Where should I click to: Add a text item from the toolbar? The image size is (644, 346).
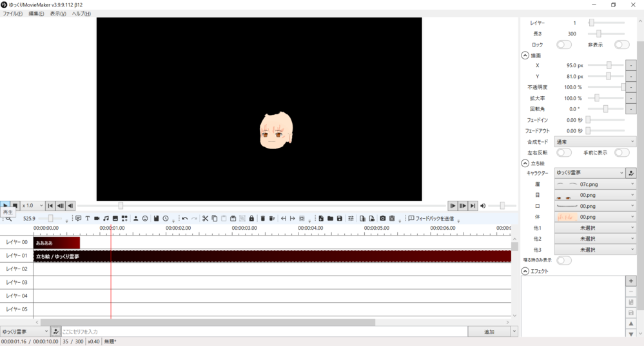pos(87,219)
